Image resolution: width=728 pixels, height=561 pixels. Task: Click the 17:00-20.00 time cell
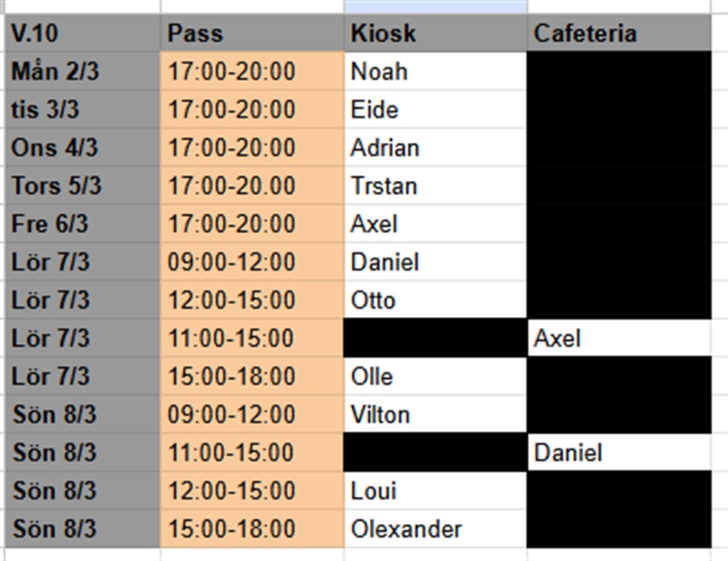(x=252, y=186)
